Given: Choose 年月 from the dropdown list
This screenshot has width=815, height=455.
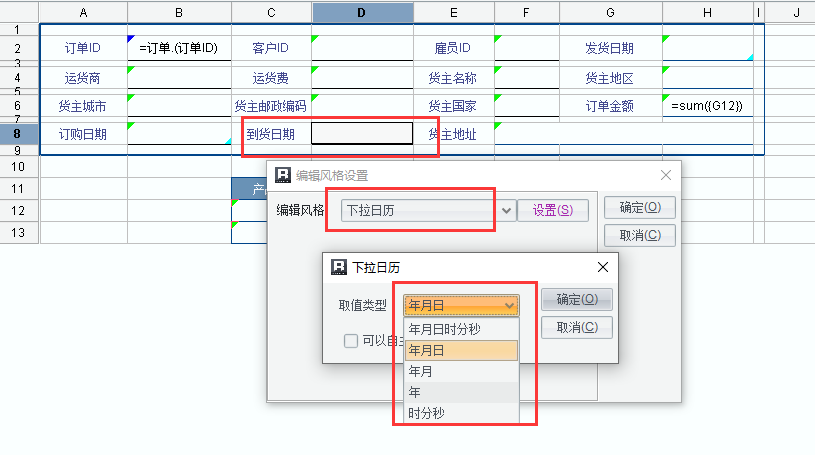Looking at the screenshot, I should 461,371.
